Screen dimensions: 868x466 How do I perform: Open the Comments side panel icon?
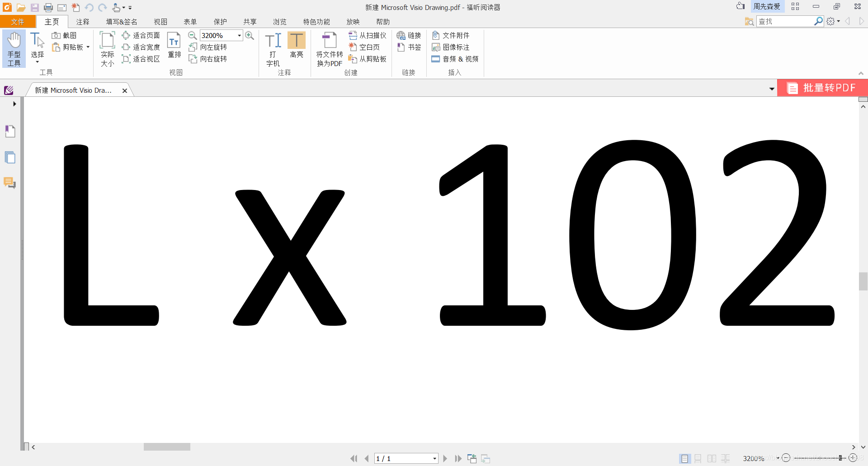10,183
